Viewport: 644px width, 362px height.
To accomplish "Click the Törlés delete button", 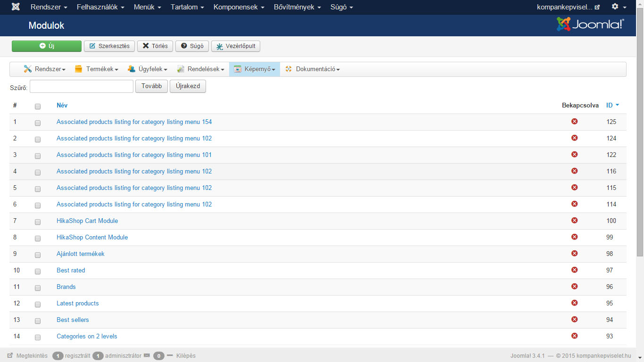I will 155,46.
